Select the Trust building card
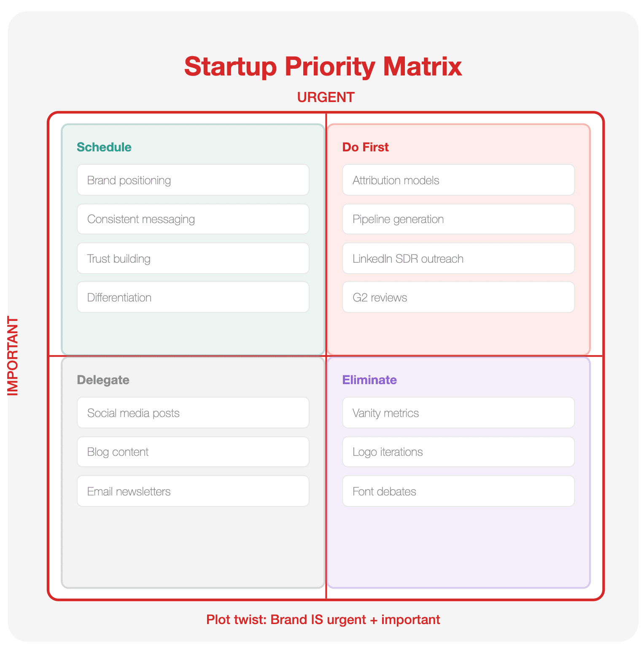Screen dimensions: 644x654 point(193,258)
